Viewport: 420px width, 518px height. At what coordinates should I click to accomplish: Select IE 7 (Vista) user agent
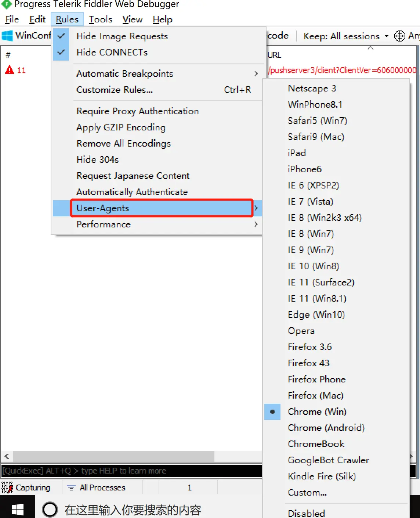pyautogui.click(x=336, y=201)
